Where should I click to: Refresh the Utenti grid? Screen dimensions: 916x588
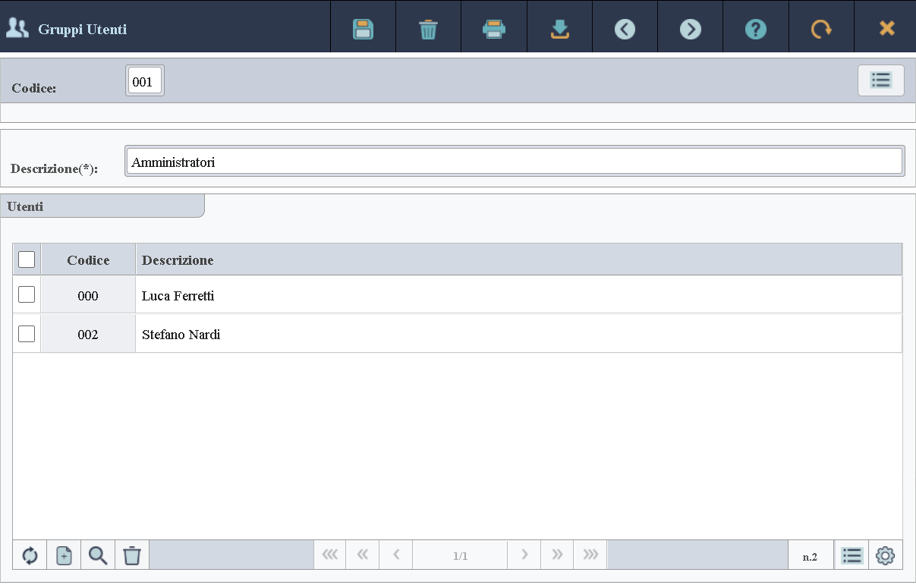tap(30, 555)
